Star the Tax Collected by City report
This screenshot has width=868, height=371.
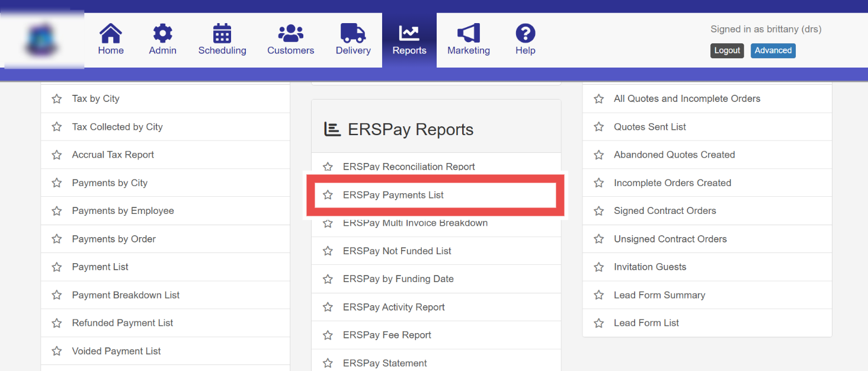point(57,127)
